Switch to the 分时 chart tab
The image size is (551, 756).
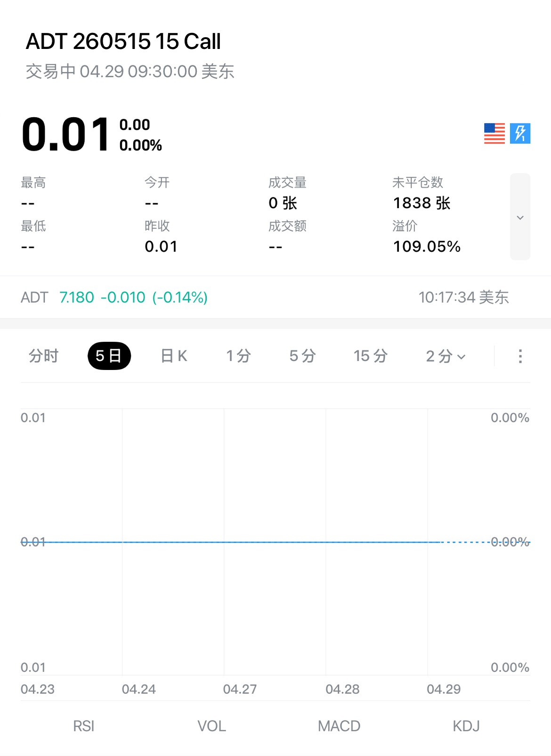[43, 356]
